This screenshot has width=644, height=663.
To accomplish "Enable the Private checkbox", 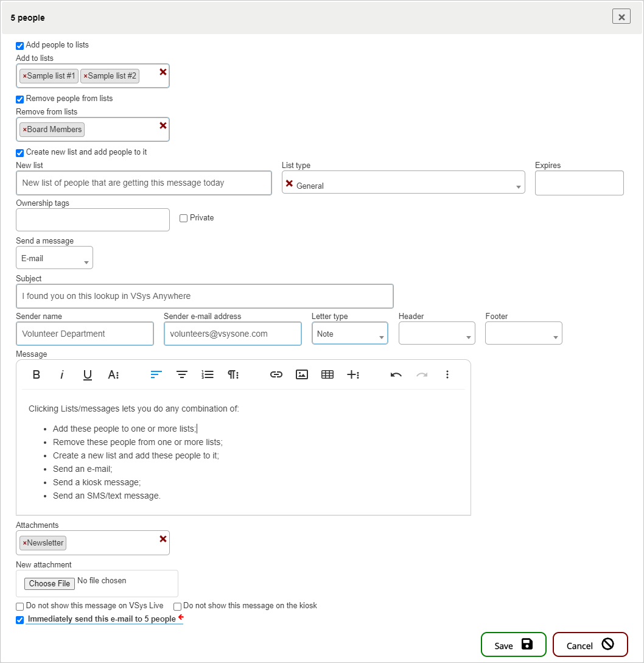I will (183, 219).
